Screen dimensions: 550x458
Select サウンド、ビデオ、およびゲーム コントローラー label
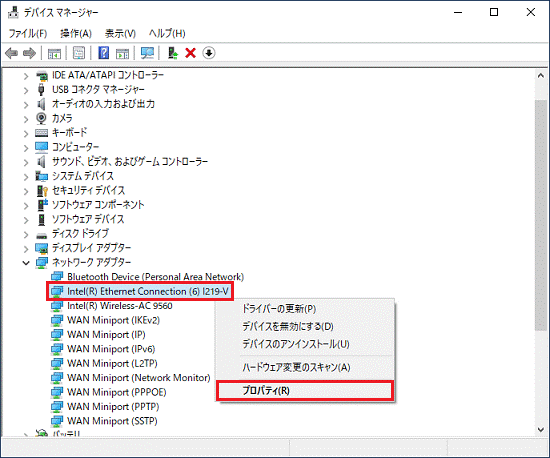click(x=130, y=162)
